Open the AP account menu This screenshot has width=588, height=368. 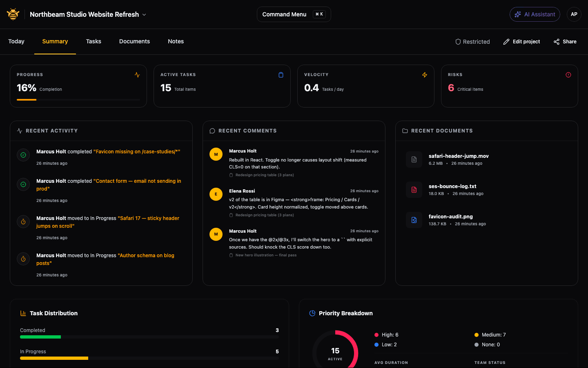click(574, 14)
